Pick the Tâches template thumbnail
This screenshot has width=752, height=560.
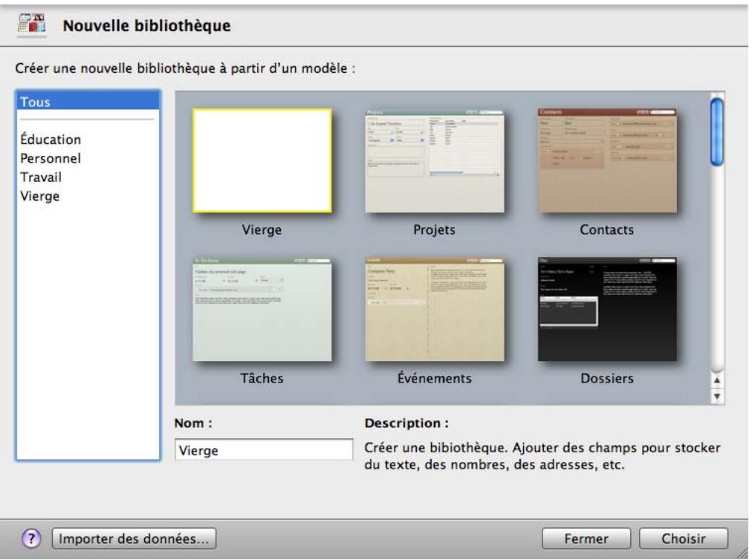(x=262, y=309)
